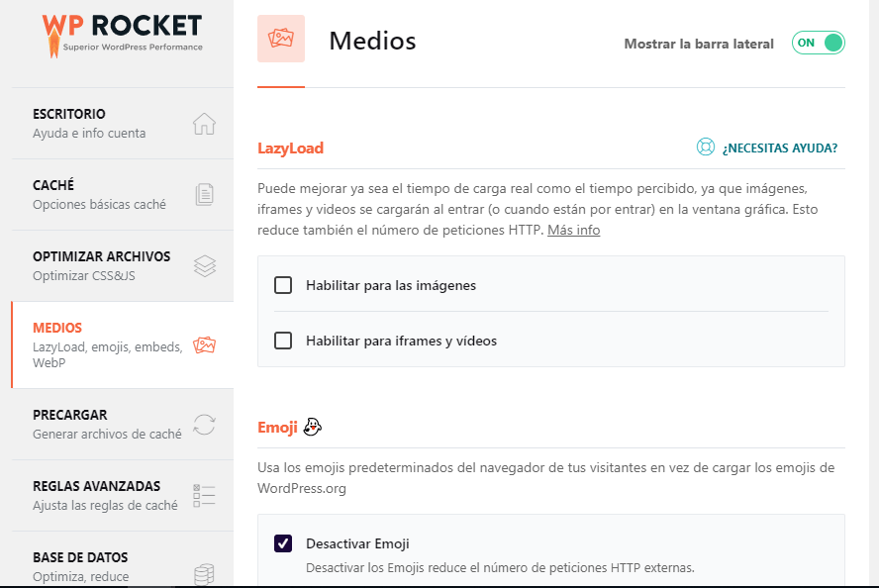Click the Escritorio home icon
Image resolution: width=879 pixels, height=588 pixels.
pyautogui.click(x=204, y=124)
